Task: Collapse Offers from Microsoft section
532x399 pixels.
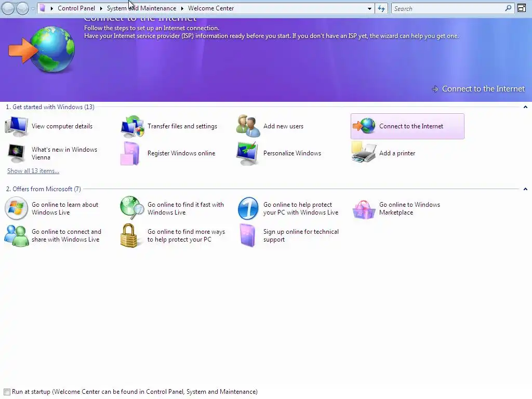Action: (525, 189)
